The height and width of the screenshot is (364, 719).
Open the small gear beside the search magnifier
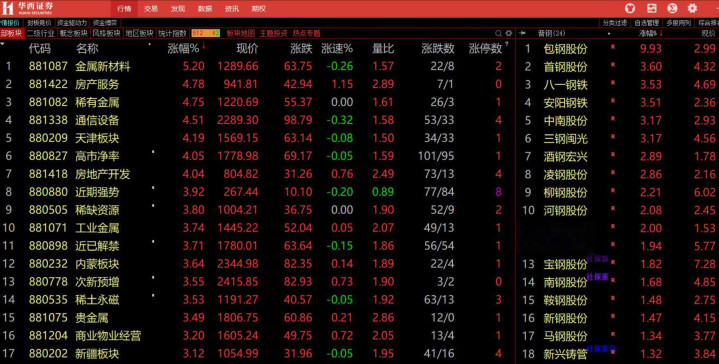coord(509,33)
